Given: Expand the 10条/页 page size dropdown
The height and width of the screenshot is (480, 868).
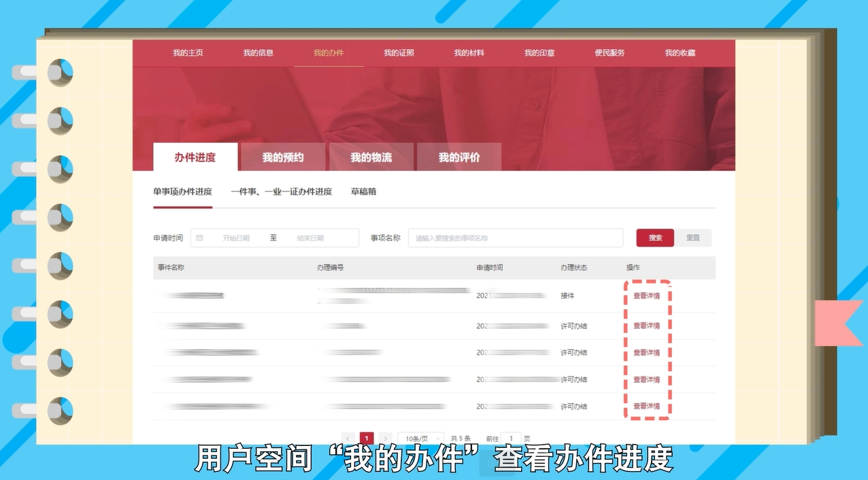Looking at the screenshot, I should [x=416, y=438].
